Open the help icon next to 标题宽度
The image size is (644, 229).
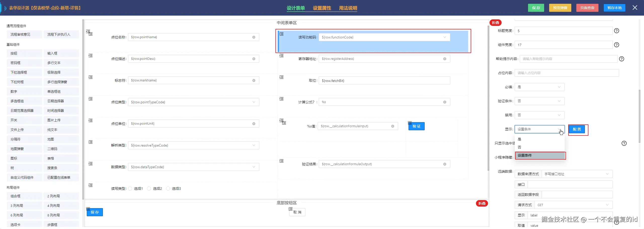[x=617, y=31]
